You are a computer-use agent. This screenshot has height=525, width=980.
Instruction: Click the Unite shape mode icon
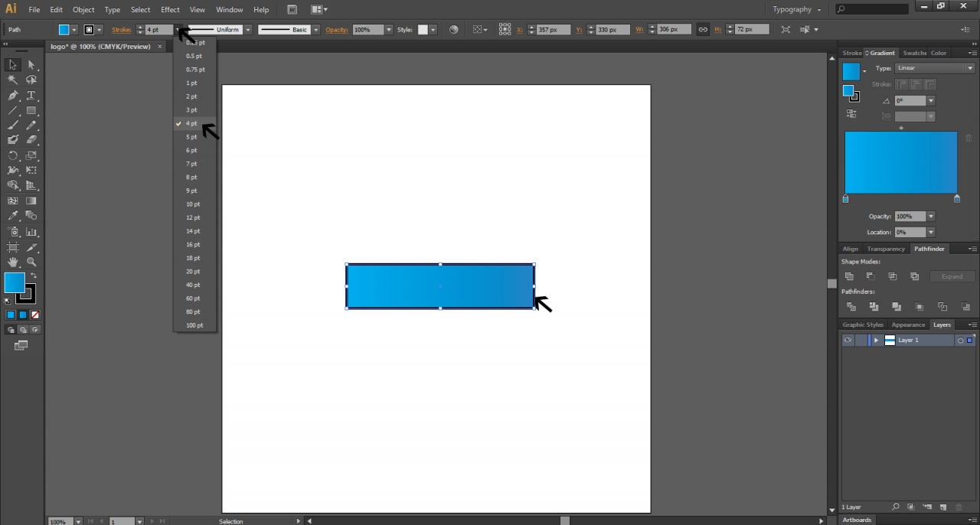coord(849,276)
